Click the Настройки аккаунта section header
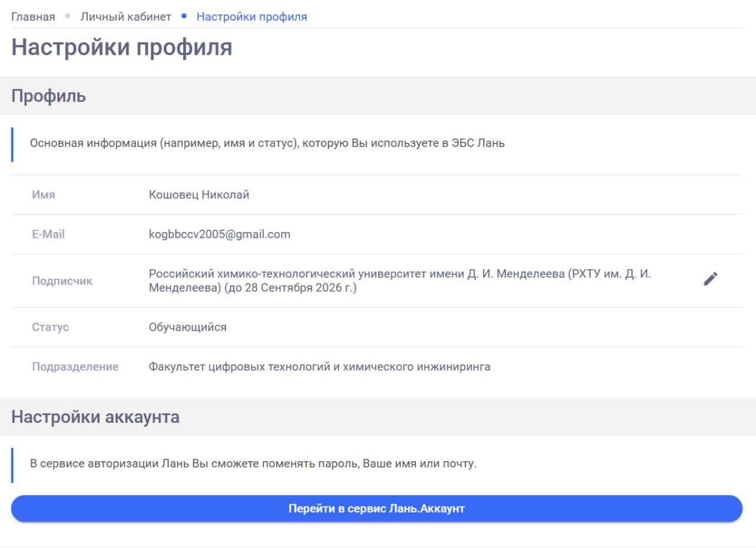Image resolution: width=756 pixels, height=548 pixels. pos(95,417)
